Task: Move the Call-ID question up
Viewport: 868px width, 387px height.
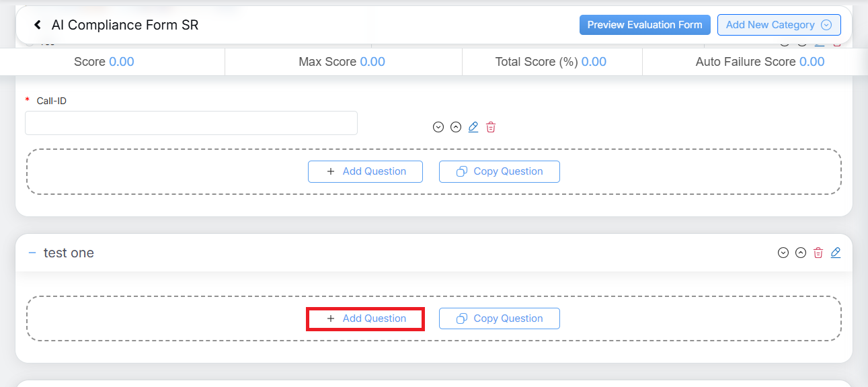Action: click(x=456, y=127)
